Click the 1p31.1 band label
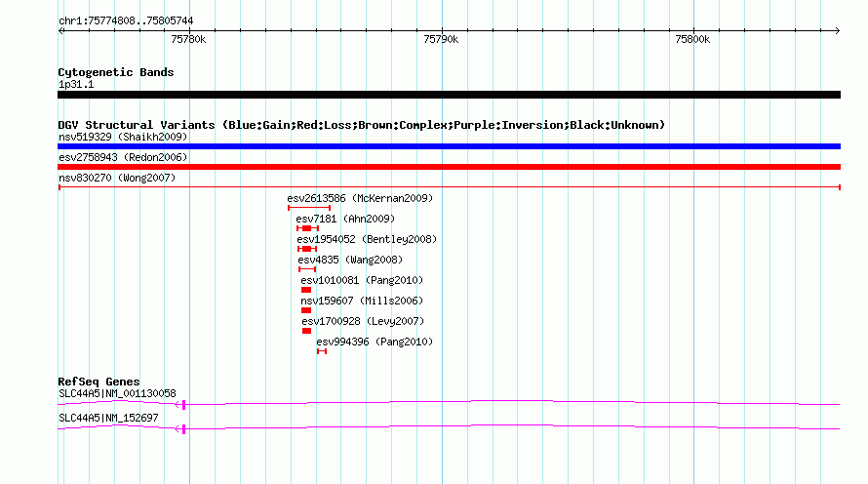Image resolution: width=868 pixels, height=484 pixels. tap(76, 85)
